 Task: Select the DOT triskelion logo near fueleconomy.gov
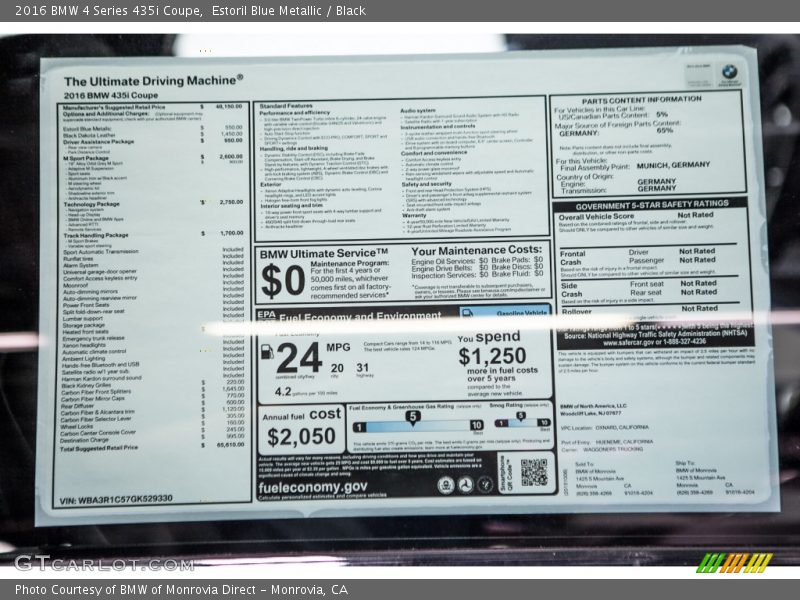(x=465, y=485)
